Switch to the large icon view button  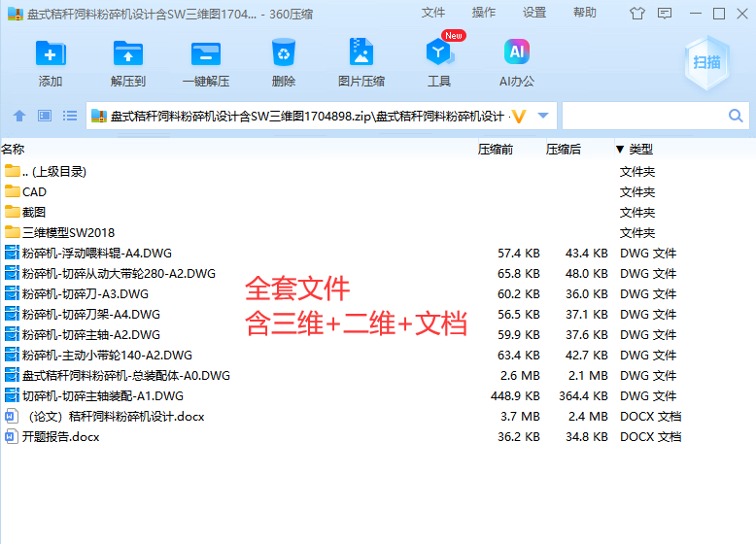(x=45, y=116)
